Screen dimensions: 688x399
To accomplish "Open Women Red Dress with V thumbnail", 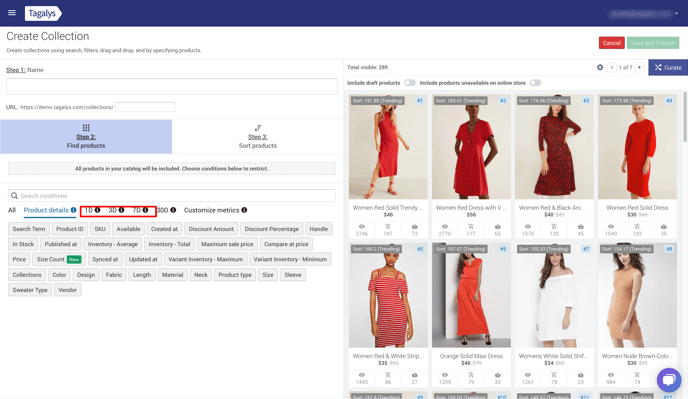I will (471, 147).
